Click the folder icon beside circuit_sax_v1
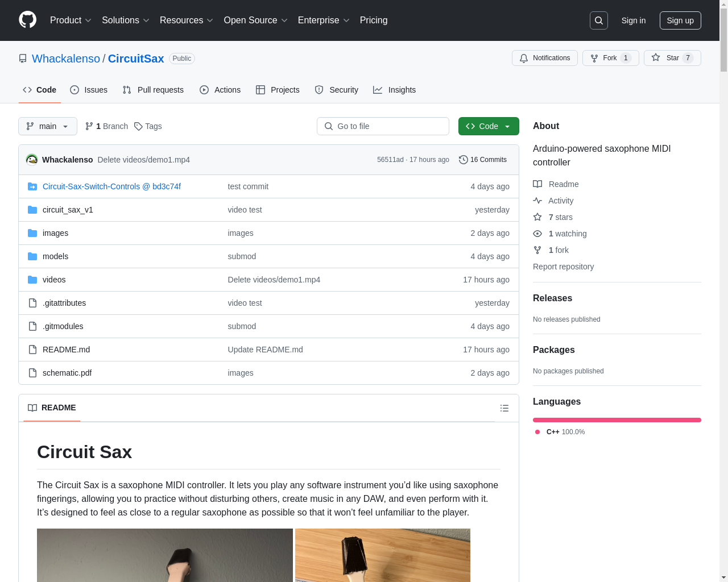The width and height of the screenshot is (728, 582). tap(32, 210)
